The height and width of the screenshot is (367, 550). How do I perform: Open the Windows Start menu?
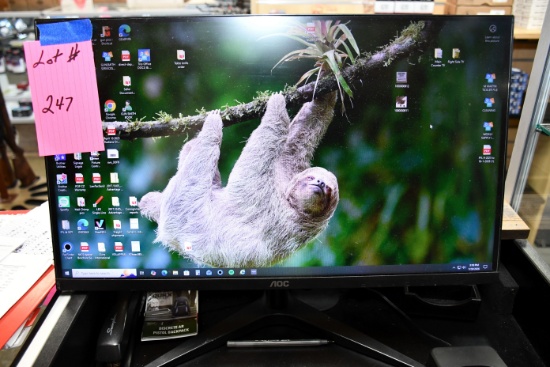tap(67, 273)
